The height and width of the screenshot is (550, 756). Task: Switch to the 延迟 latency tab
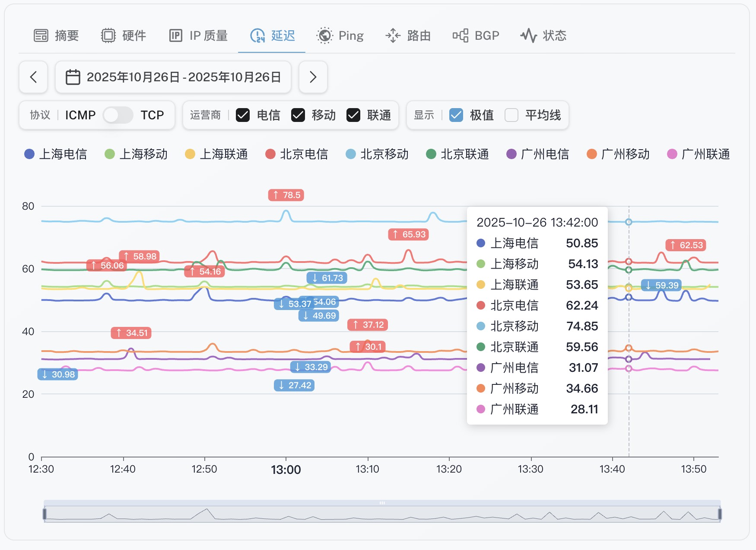pyautogui.click(x=272, y=35)
